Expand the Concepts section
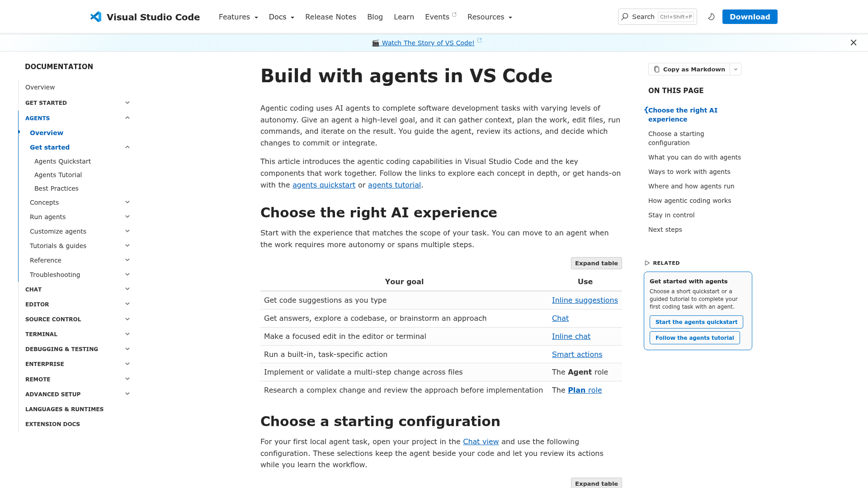 (x=127, y=202)
